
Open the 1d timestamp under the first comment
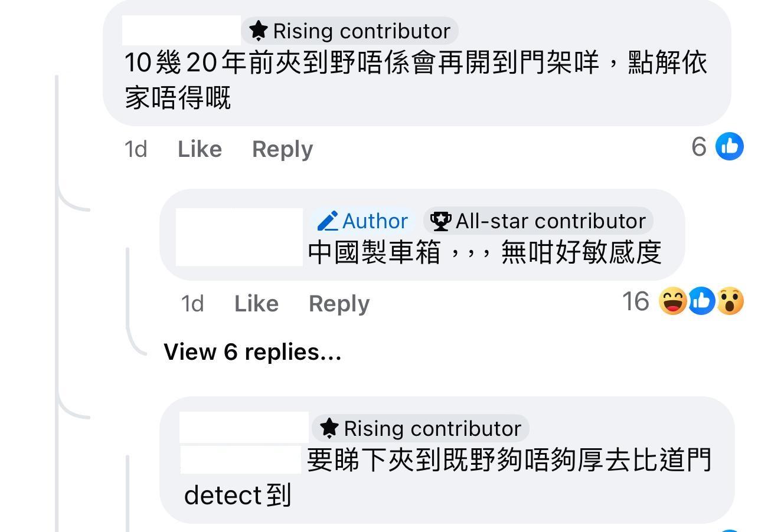pyautogui.click(x=135, y=149)
